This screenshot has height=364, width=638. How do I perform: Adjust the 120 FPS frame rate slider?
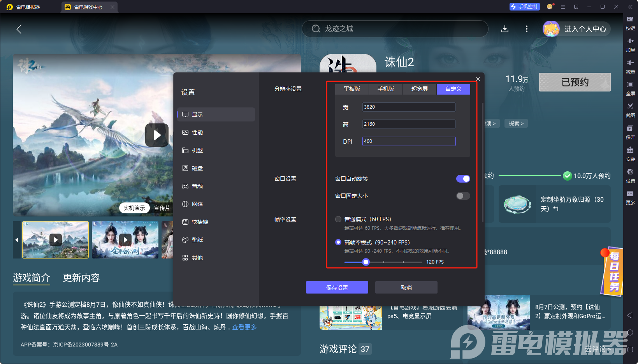pyautogui.click(x=365, y=262)
